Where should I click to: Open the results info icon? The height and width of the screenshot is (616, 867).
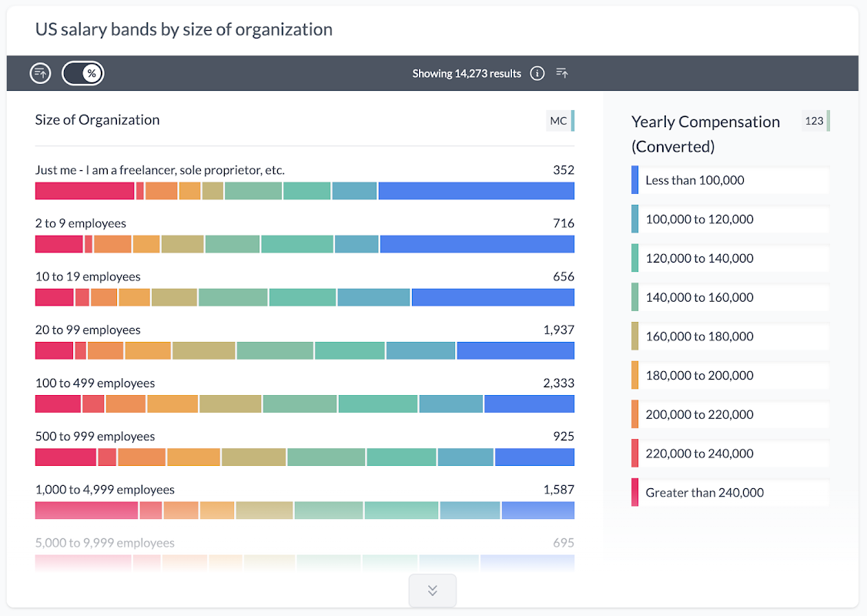point(537,73)
